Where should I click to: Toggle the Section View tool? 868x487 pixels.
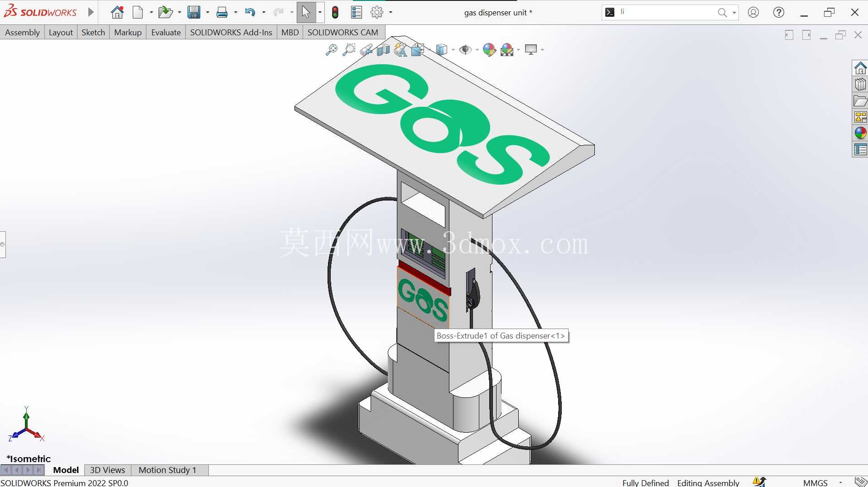point(383,50)
